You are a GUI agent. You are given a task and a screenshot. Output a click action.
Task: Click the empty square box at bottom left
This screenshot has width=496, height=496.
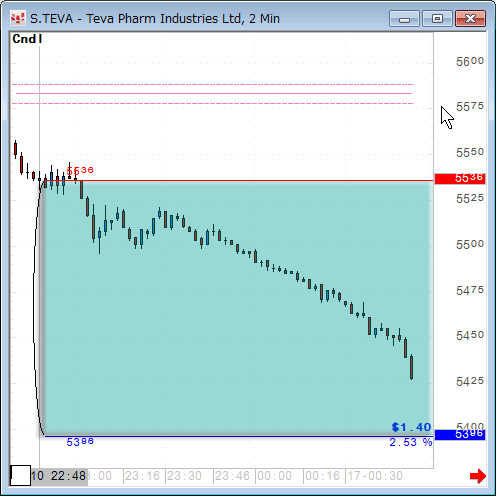click(21, 475)
